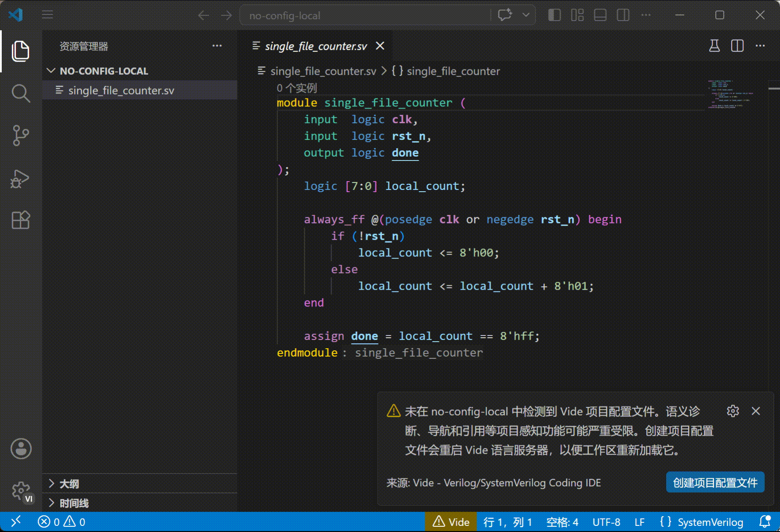Toggle the primary side bar layout
This screenshot has width=780, height=532.
click(x=554, y=15)
